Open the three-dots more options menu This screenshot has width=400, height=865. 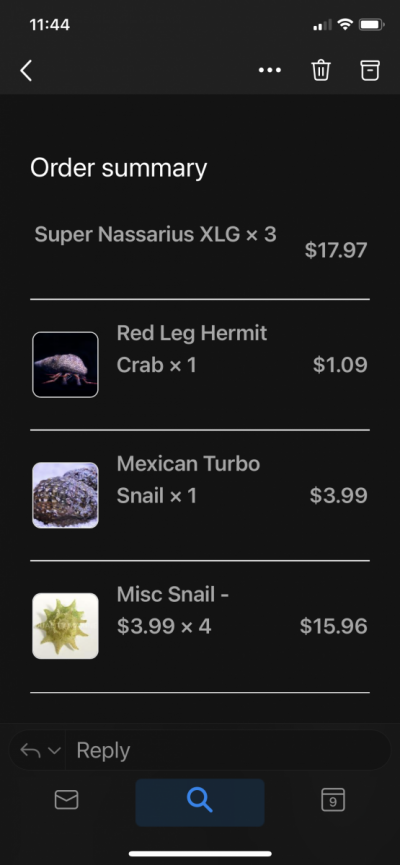270,70
